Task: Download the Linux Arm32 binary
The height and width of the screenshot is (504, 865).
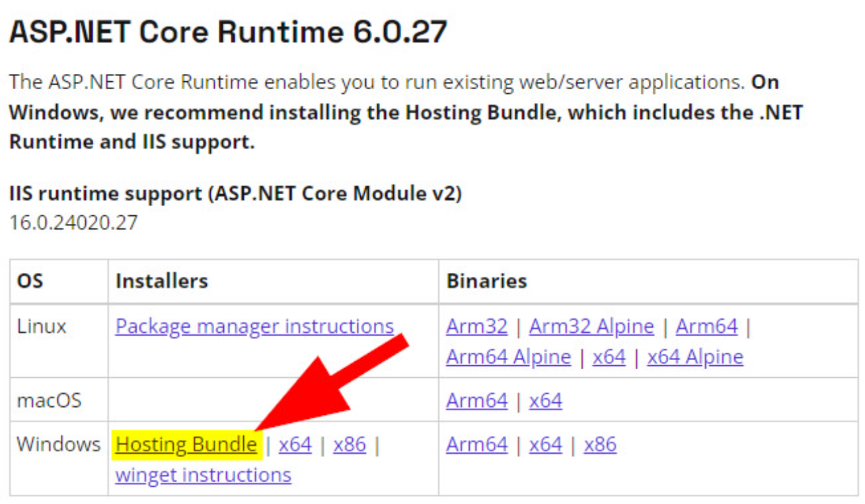Action: click(x=476, y=326)
